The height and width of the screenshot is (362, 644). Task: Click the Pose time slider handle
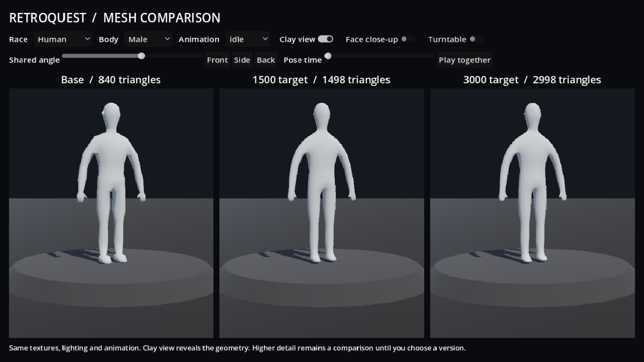[328, 56]
